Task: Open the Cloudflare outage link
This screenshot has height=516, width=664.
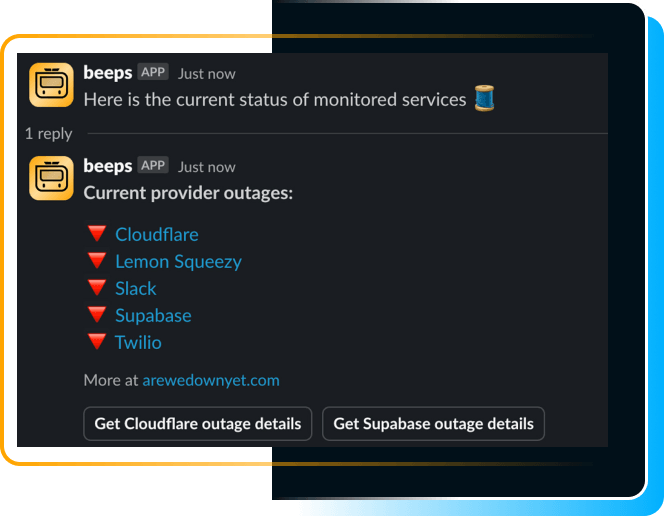Action: 157,234
